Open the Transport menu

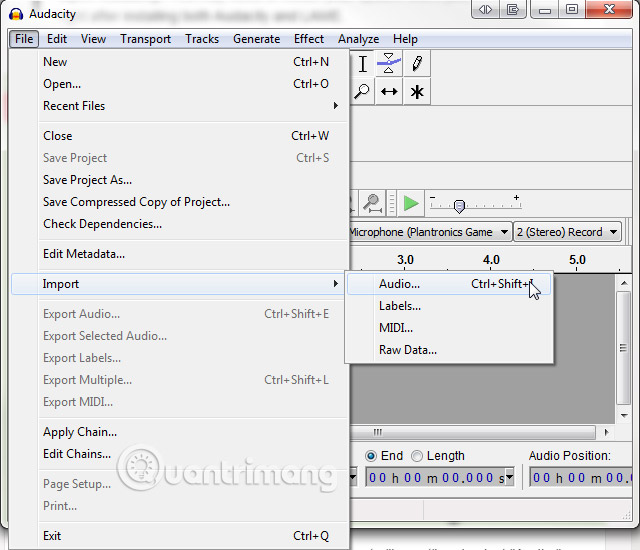(x=145, y=39)
